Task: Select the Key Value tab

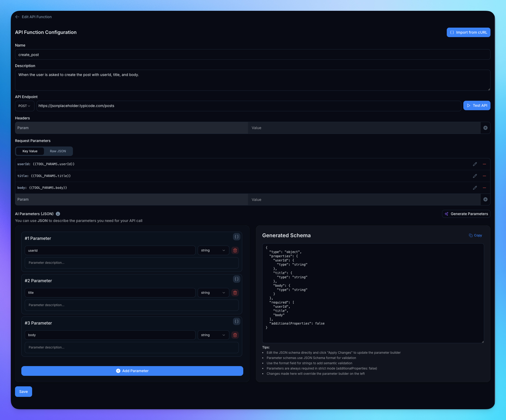Action: (x=30, y=151)
